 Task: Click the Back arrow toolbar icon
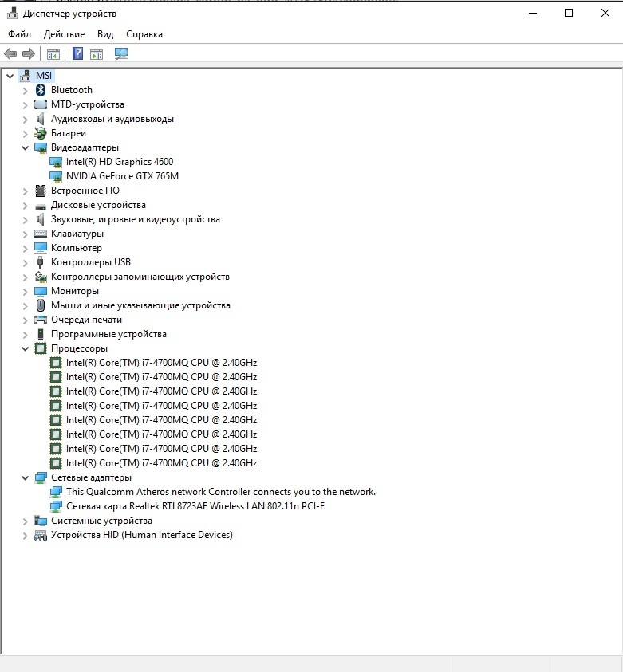pos(10,54)
